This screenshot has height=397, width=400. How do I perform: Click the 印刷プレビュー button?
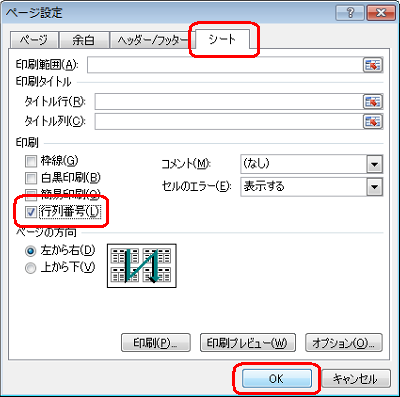tap(248, 343)
